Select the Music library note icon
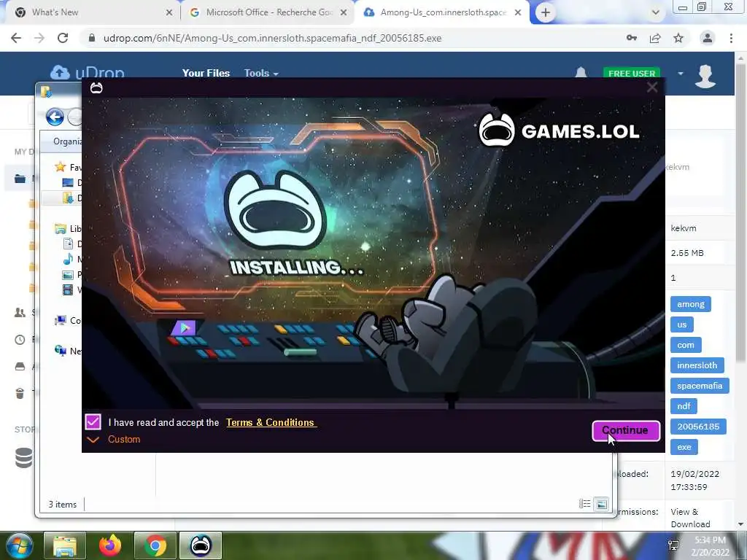Viewport: 747px width, 560px height. [x=68, y=259]
